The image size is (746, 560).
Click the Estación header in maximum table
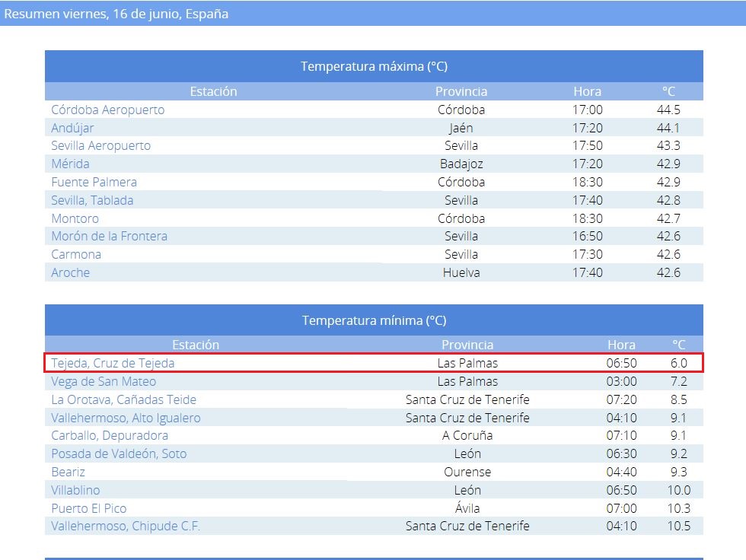(x=213, y=91)
